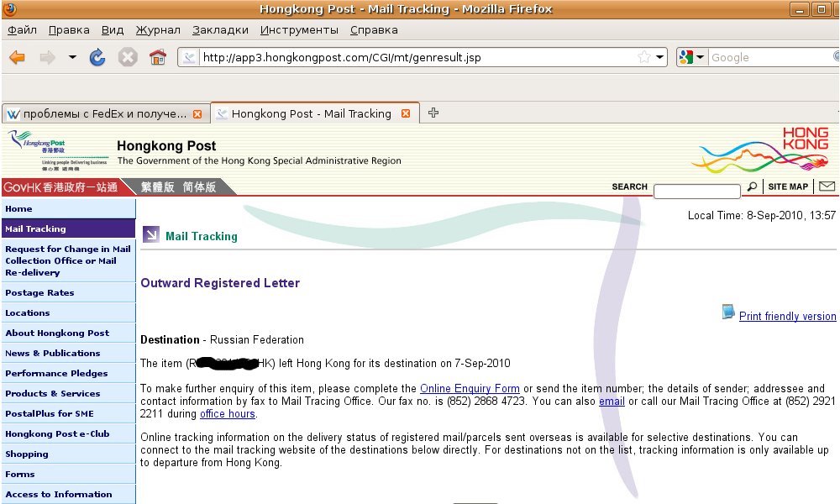
Task: Open the back history dropdown arrow
Action: [72, 57]
